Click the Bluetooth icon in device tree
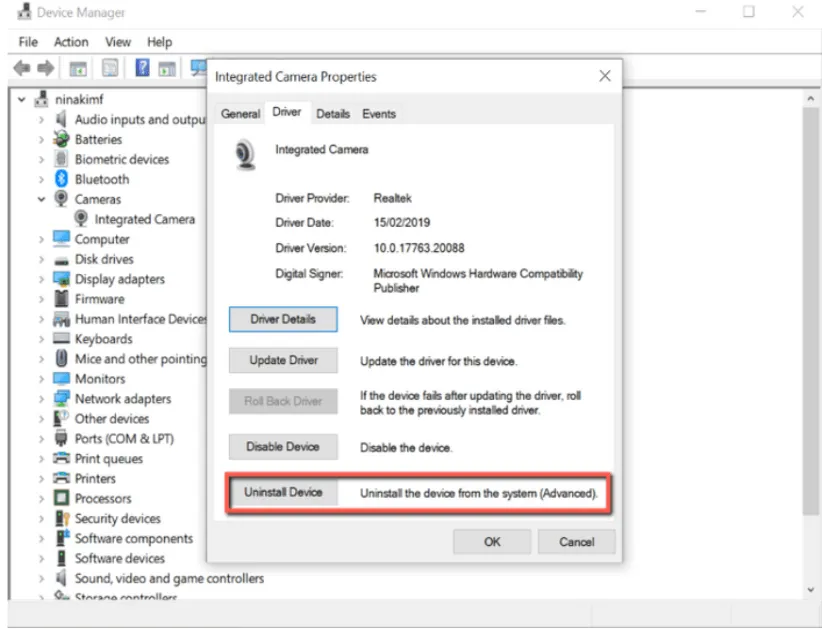 pos(61,179)
